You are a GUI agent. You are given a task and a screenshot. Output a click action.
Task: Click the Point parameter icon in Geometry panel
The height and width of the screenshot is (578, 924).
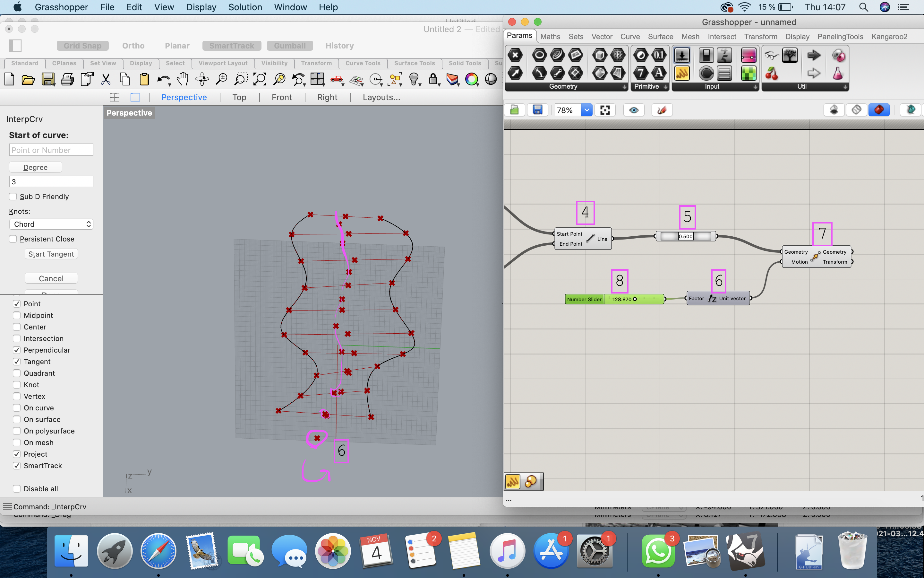[x=515, y=55]
